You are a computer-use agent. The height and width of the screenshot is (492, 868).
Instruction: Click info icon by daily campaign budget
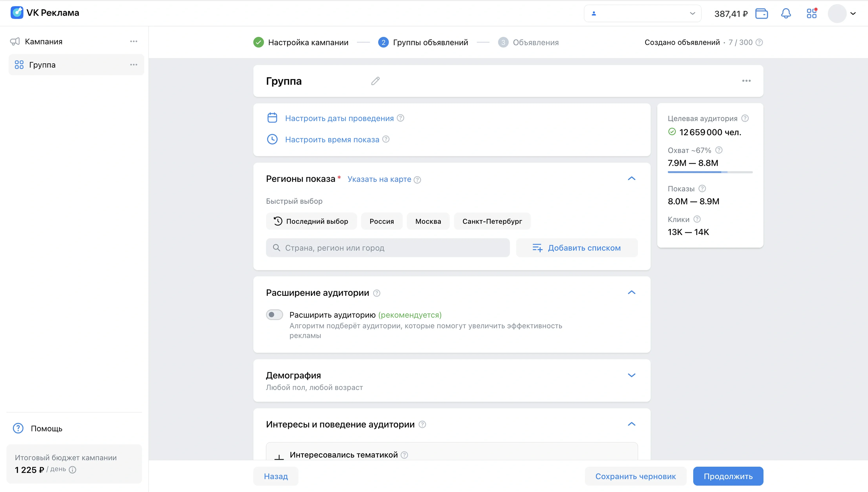73,470
